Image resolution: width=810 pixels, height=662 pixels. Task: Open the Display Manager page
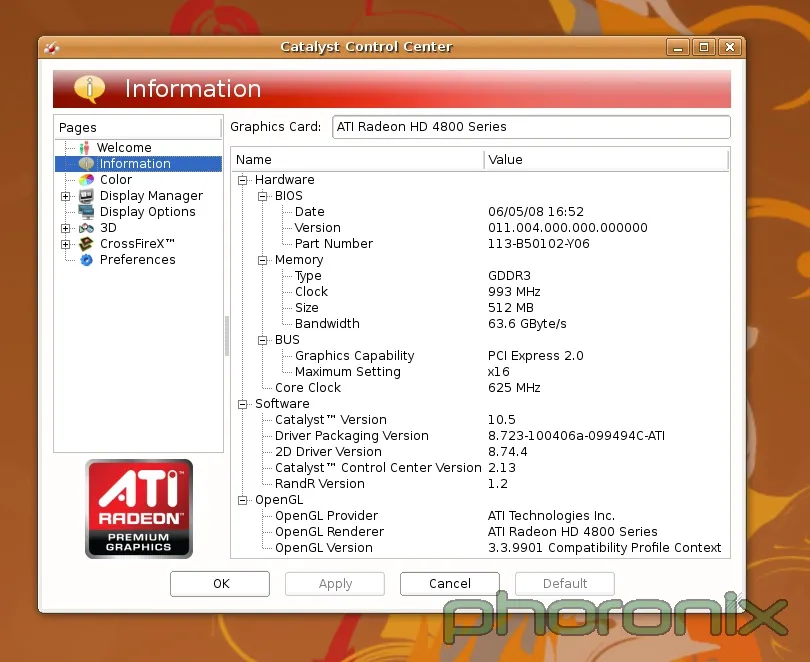pyautogui.click(x=151, y=196)
